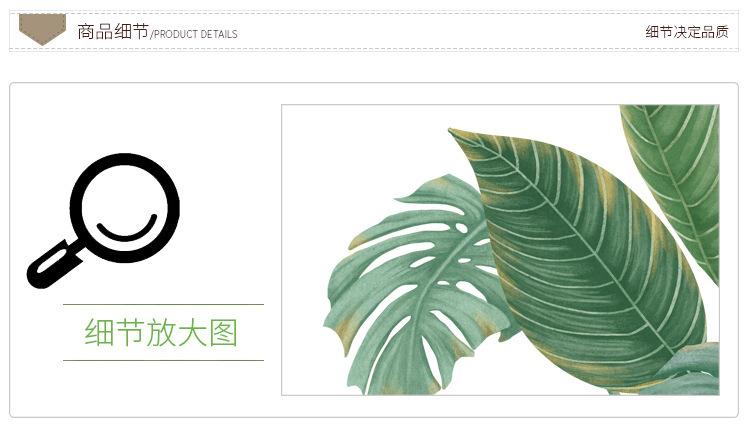750x429 pixels.
Task: Click the tan pennant badge icon
Action: (42, 30)
